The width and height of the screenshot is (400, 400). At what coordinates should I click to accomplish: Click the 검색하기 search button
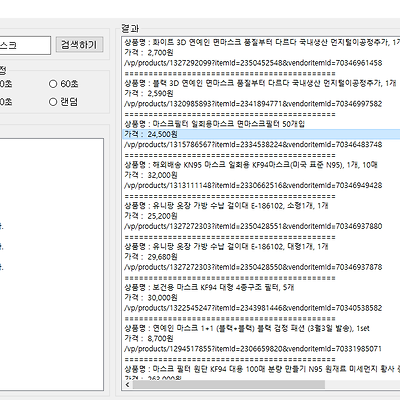79,45
